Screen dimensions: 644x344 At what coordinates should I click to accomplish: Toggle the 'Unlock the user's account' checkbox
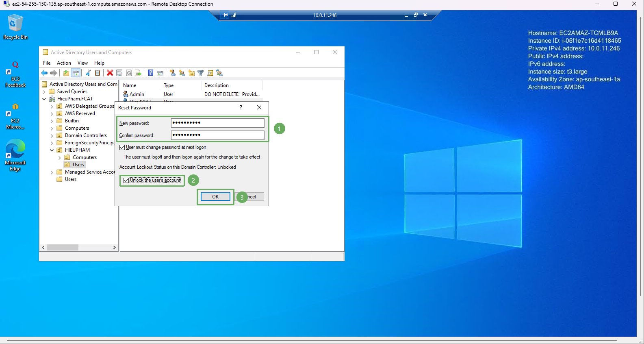[x=126, y=180]
